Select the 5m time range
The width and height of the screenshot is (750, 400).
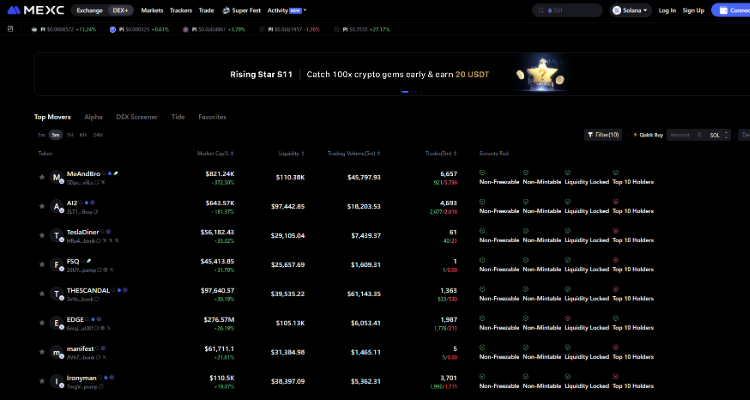coord(55,135)
